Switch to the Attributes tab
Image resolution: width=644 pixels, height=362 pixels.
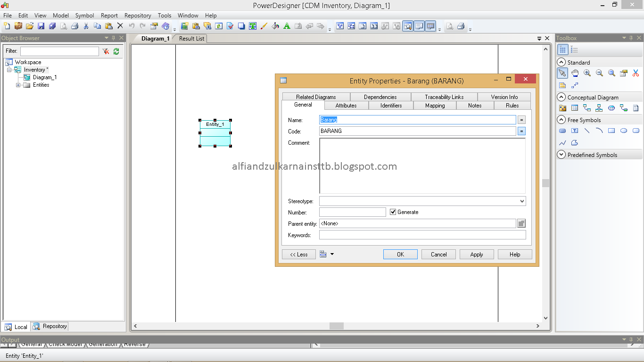click(x=347, y=105)
